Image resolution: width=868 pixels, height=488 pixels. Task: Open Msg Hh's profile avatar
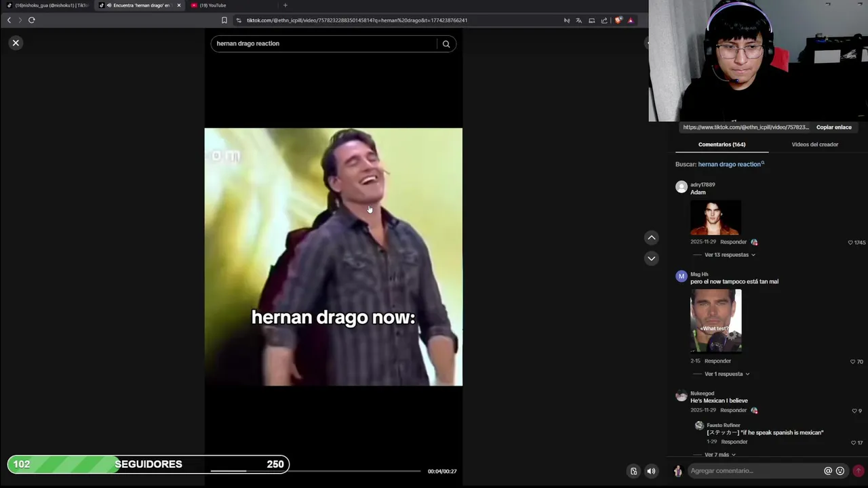[682, 277]
